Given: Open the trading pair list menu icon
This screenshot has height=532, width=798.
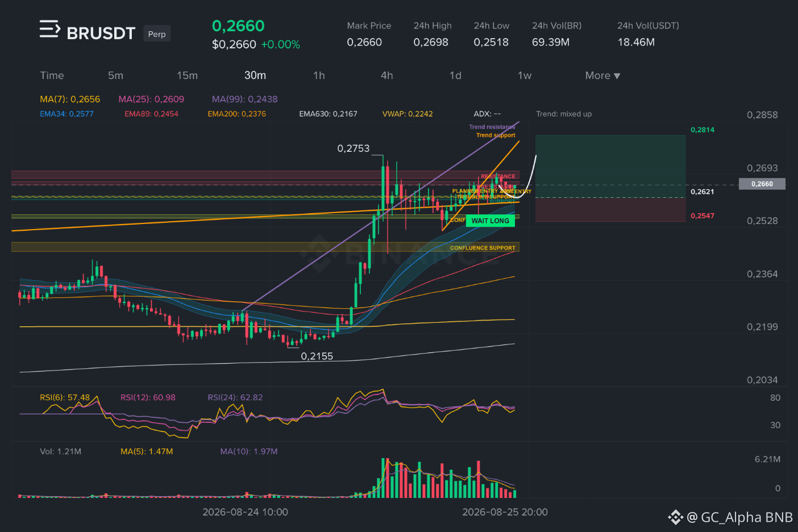Looking at the screenshot, I should [x=50, y=29].
